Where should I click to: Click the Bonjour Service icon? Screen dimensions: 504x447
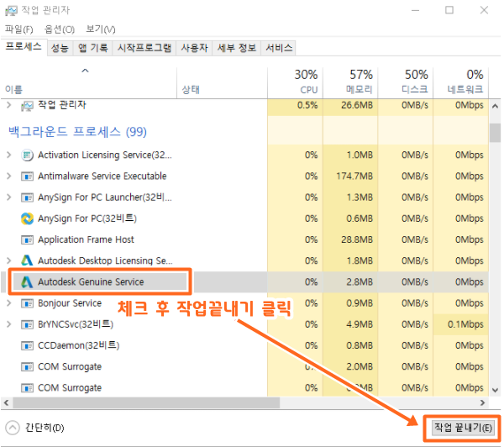(27, 303)
